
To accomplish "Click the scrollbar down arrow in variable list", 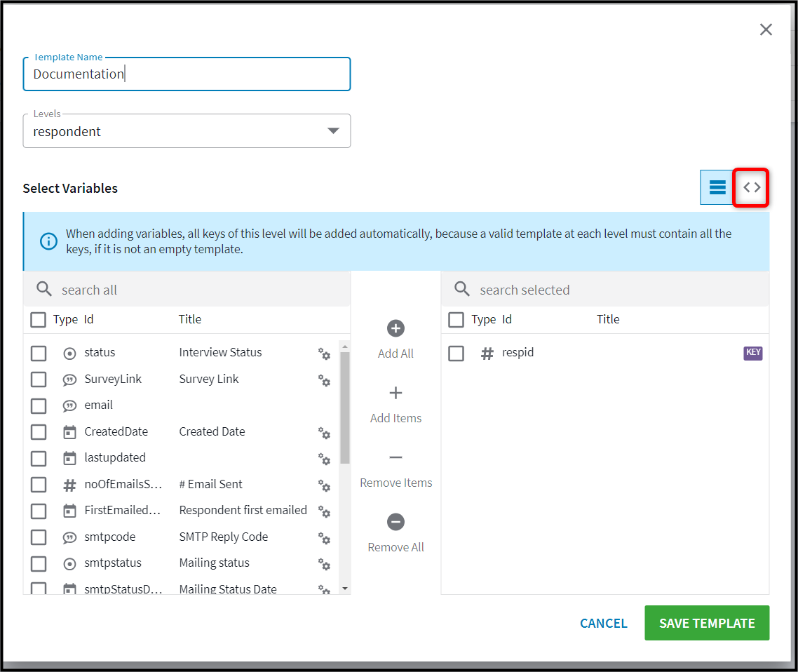I will tap(345, 589).
